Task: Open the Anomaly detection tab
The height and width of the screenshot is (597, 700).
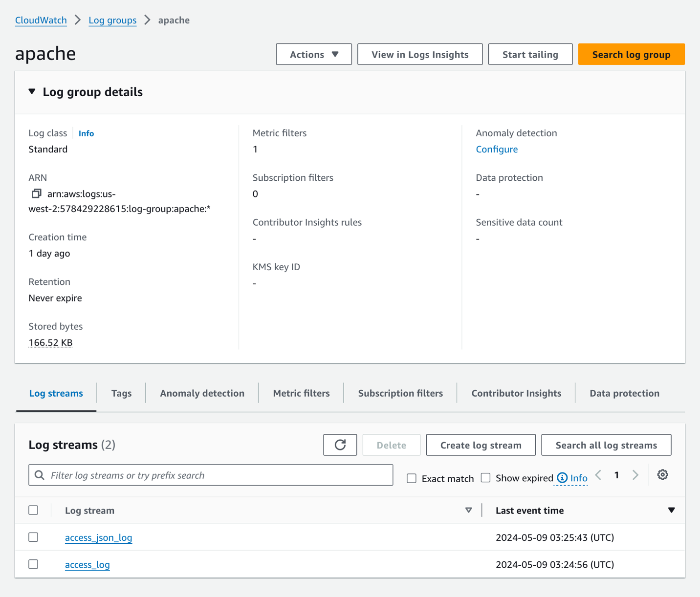Action: 202,393
